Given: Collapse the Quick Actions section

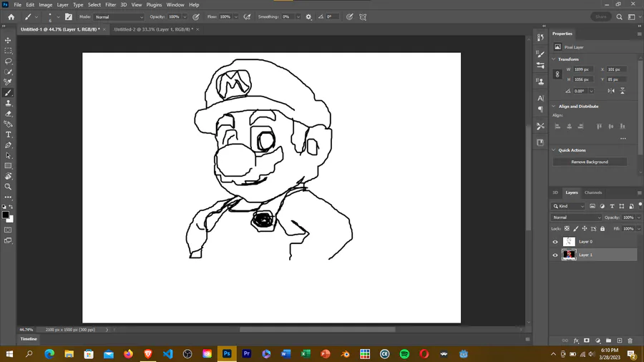Looking at the screenshot, I should [x=554, y=150].
